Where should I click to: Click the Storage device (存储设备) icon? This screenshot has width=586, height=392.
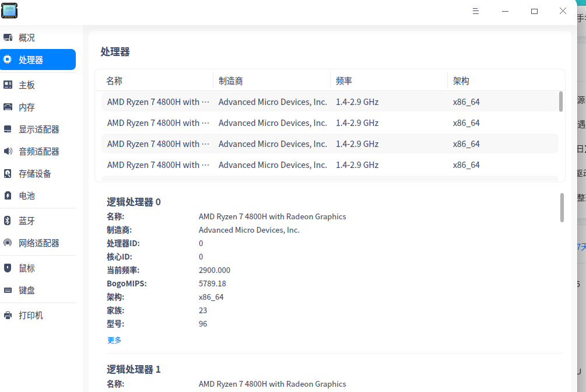8,173
